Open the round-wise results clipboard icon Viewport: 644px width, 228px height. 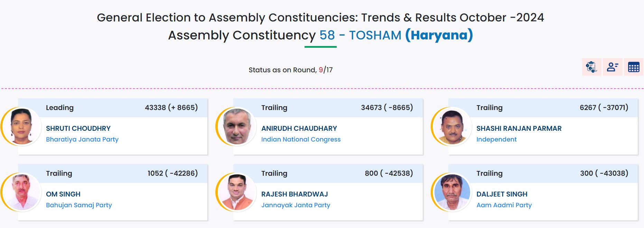[x=591, y=67]
